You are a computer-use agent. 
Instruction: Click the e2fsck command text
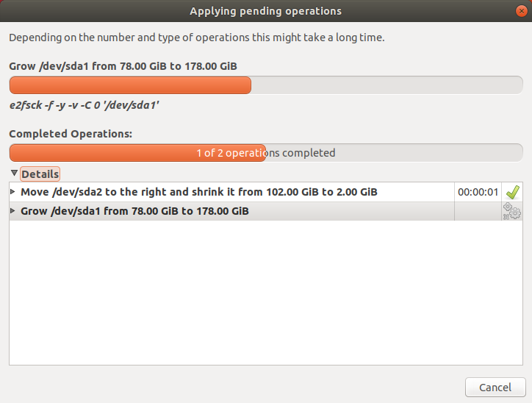click(x=85, y=105)
